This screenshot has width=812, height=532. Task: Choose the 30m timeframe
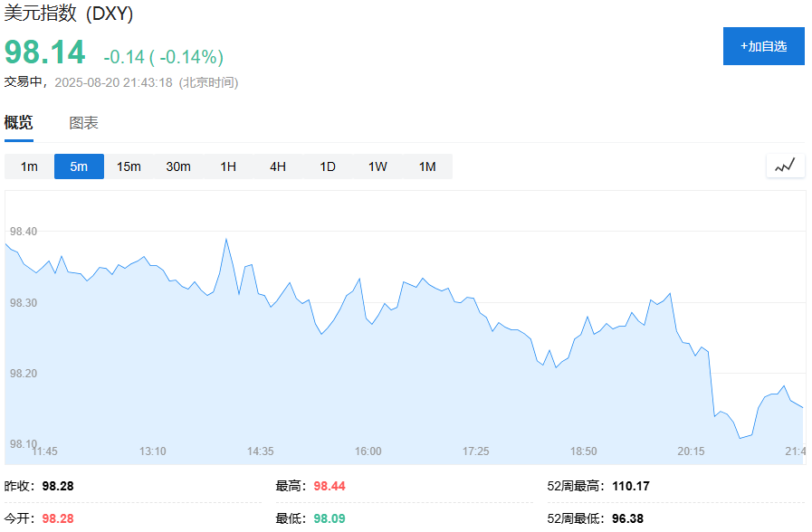178,166
